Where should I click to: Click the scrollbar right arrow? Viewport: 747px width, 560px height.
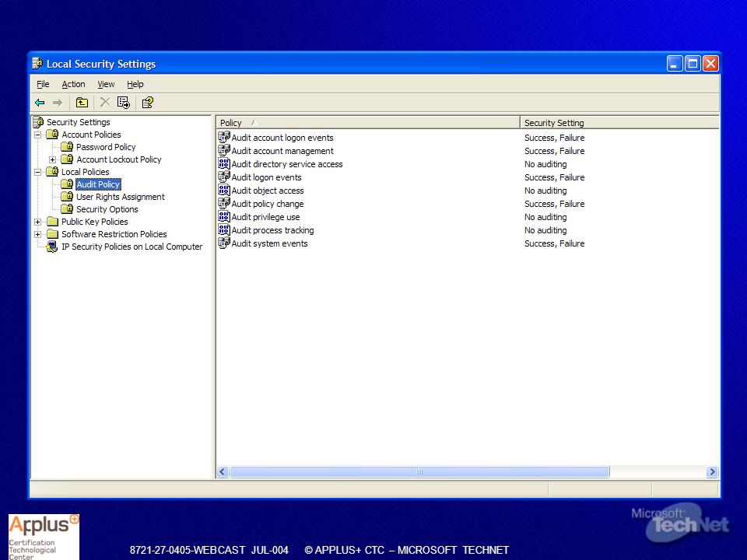pyautogui.click(x=712, y=472)
